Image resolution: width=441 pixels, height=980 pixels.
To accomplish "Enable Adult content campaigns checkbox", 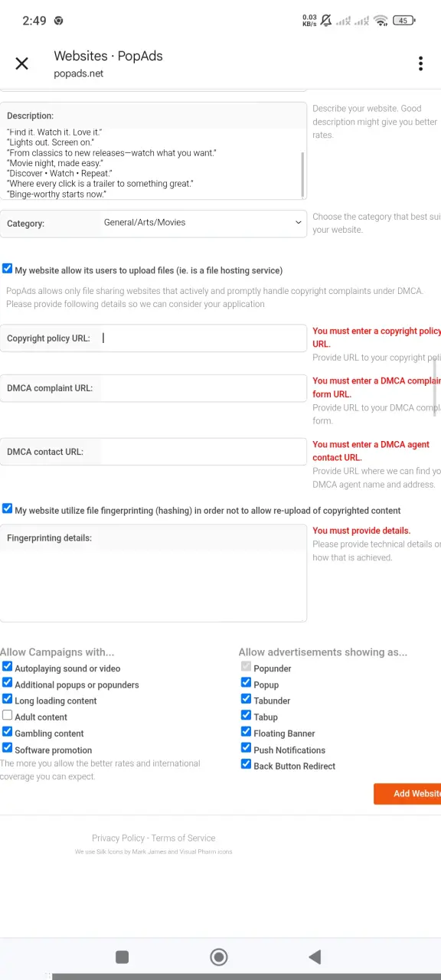I will pyautogui.click(x=7, y=716).
